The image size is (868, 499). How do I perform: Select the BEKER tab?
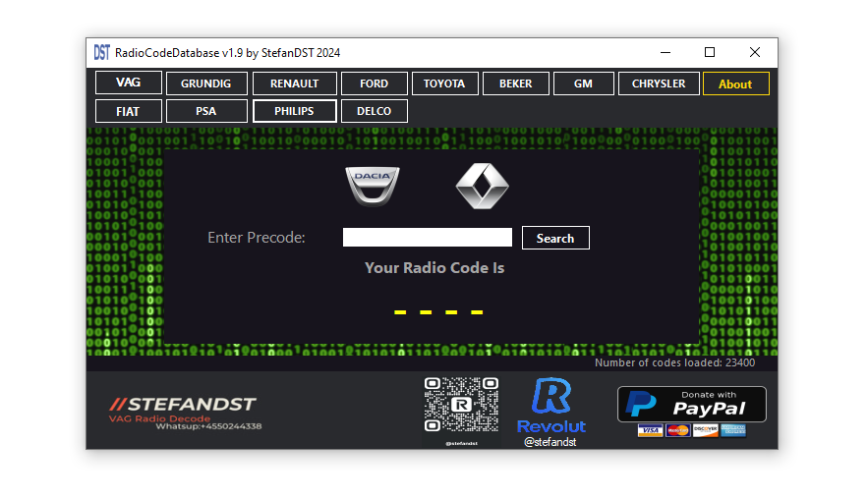[x=516, y=83]
